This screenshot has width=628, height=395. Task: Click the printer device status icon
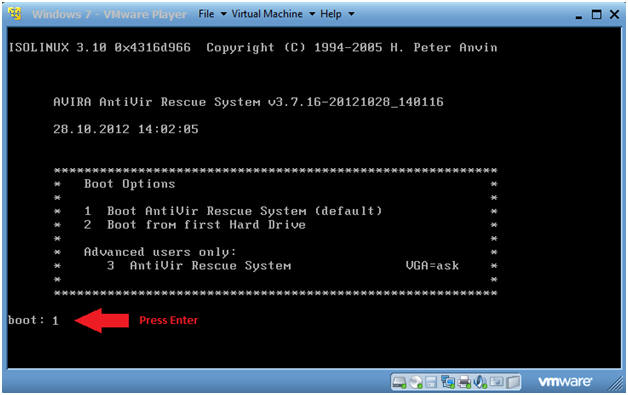[x=464, y=382]
